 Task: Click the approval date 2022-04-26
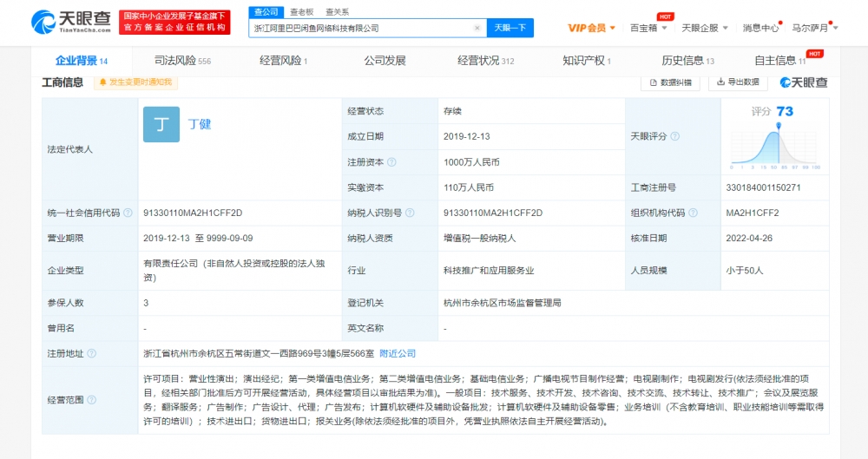749,238
